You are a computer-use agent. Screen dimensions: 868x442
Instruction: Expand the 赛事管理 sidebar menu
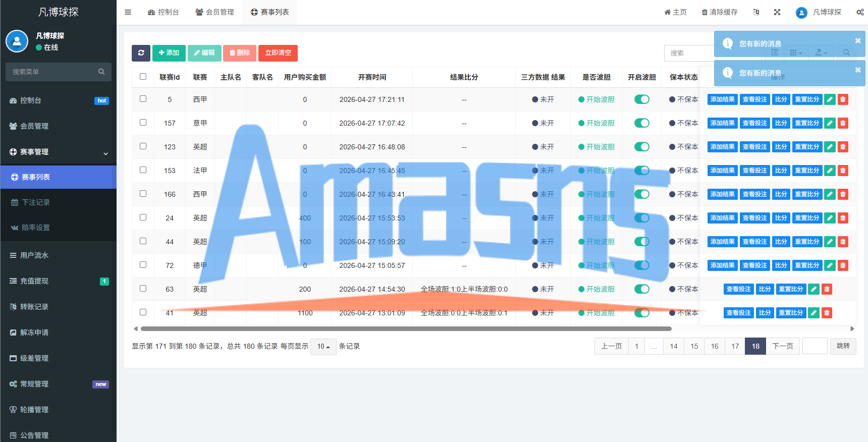(x=59, y=152)
